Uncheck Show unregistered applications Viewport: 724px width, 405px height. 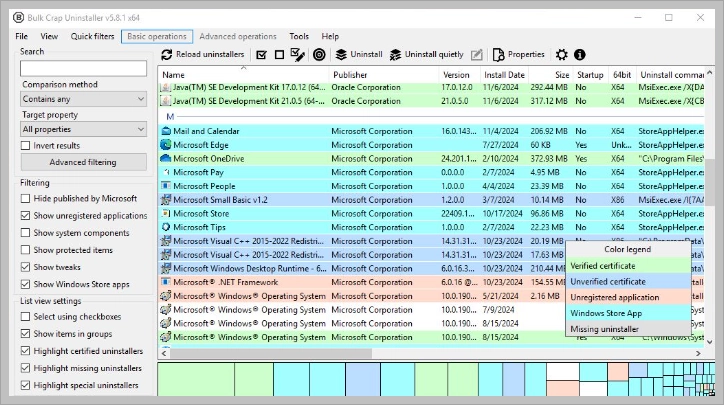[26, 216]
